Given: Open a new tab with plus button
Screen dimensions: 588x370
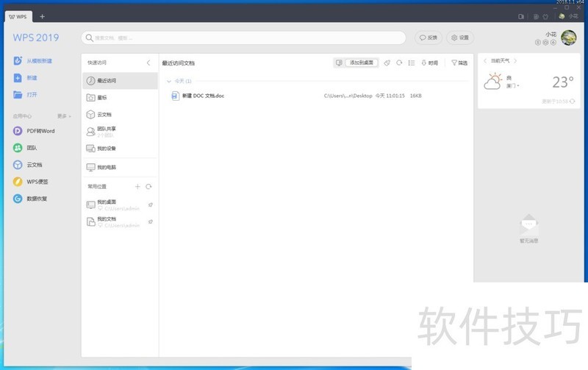Looking at the screenshot, I should click(42, 16).
